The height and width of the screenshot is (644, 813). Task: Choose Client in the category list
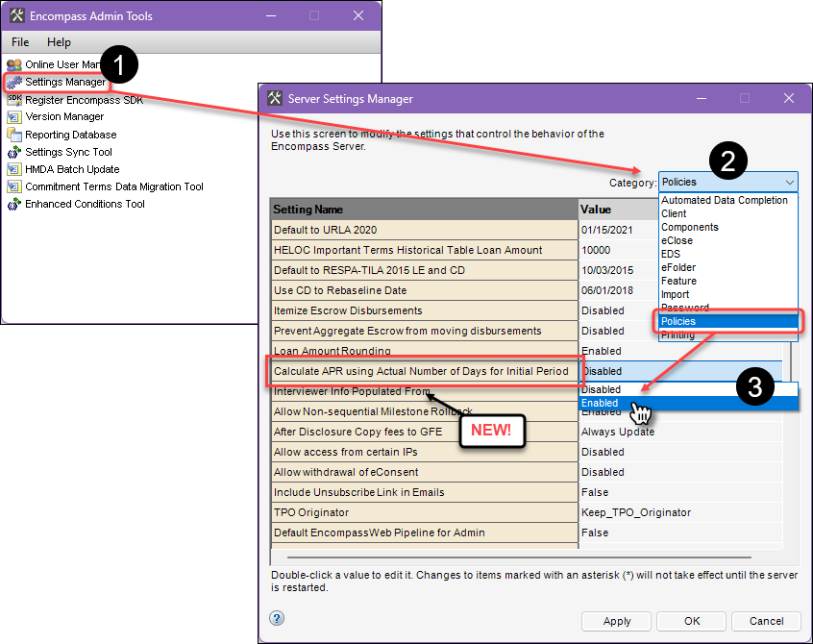tap(674, 213)
